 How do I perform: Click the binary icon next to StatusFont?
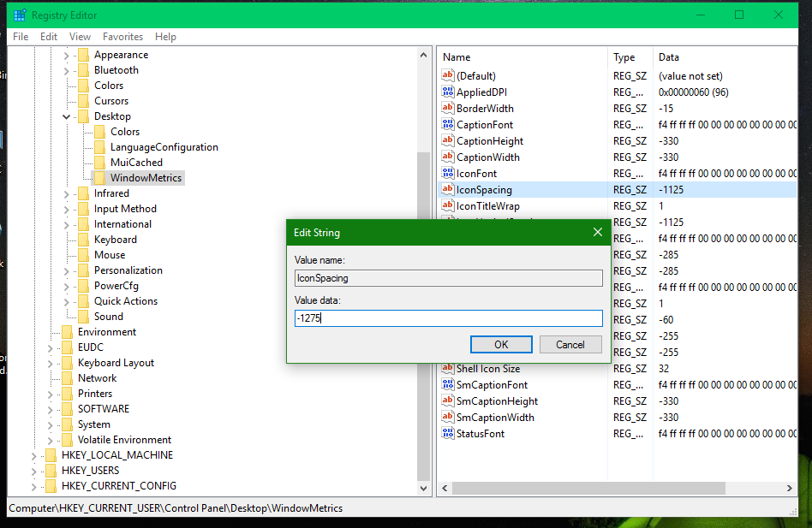pyautogui.click(x=447, y=433)
